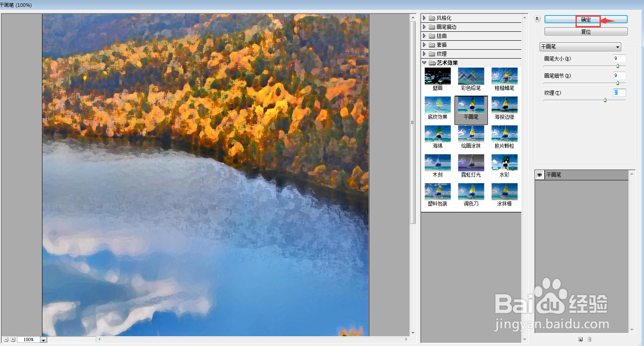This screenshot has height=346, width=644.
Task: Click the 画笔细节 value field
Action: click(x=619, y=76)
